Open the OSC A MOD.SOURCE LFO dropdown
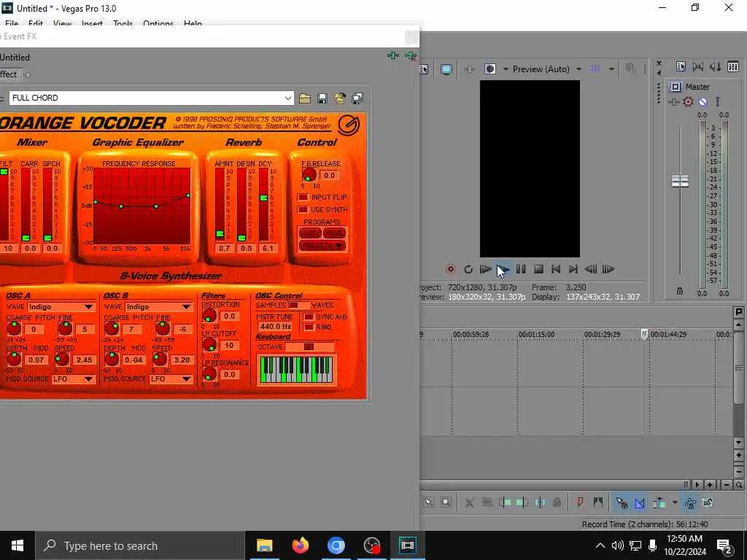747x560 pixels. (88, 379)
